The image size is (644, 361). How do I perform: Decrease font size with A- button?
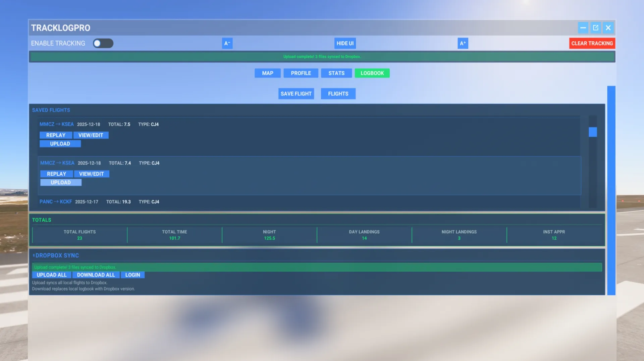click(227, 43)
